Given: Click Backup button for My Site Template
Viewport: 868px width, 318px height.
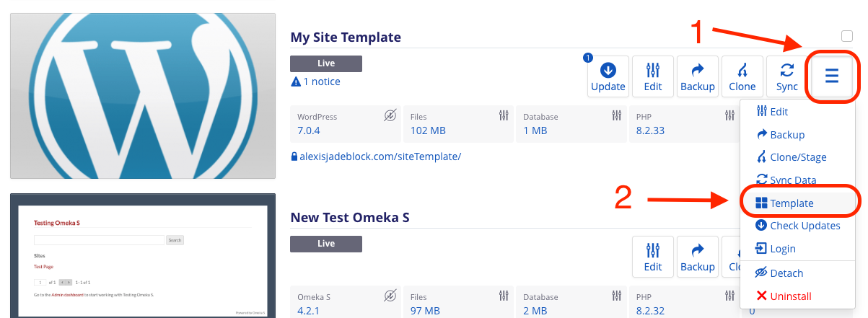Looking at the screenshot, I should coord(698,76).
